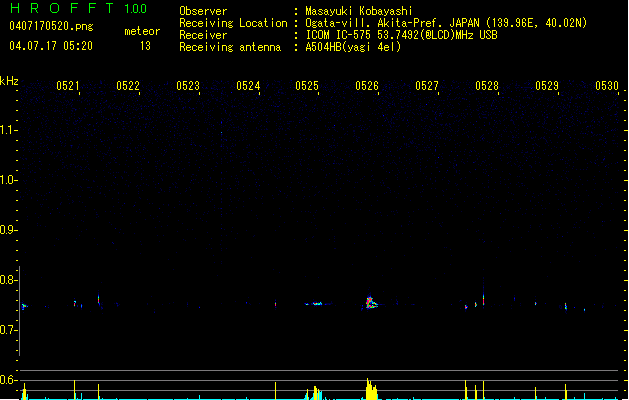Click the 0.7 kHz axis label
The height and width of the screenshot is (400, 629).
7,330
